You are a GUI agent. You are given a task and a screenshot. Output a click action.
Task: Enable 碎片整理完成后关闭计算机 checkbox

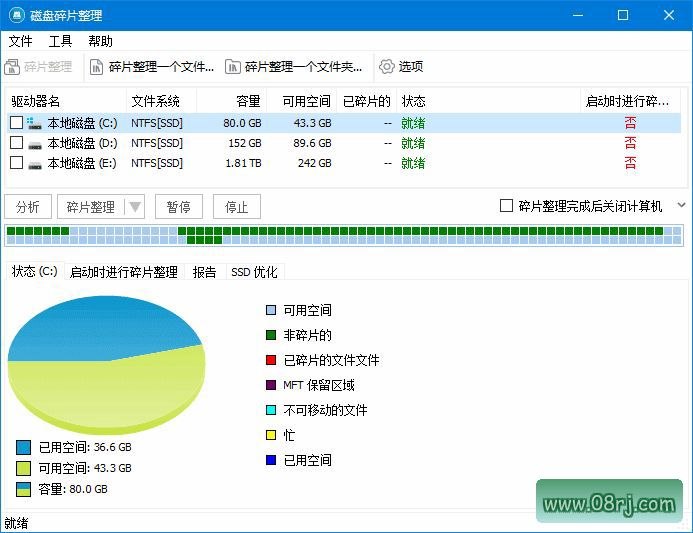506,206
